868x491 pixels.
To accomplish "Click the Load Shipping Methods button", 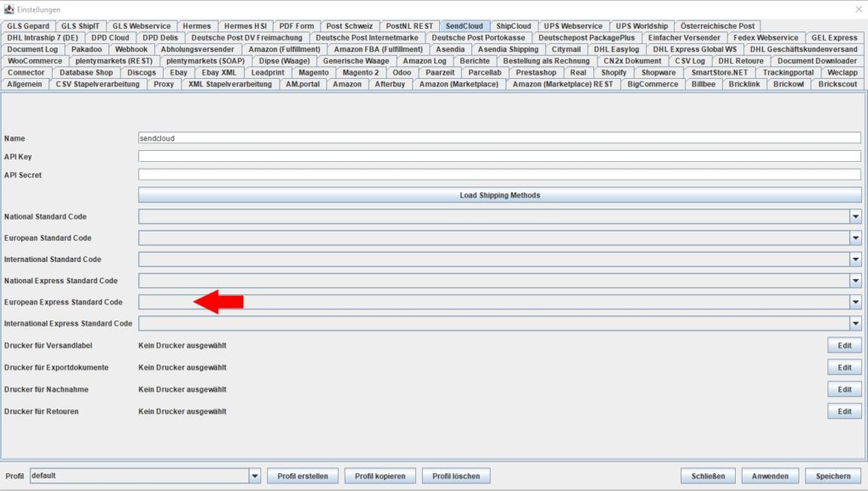I will click(x=499, y=195).
